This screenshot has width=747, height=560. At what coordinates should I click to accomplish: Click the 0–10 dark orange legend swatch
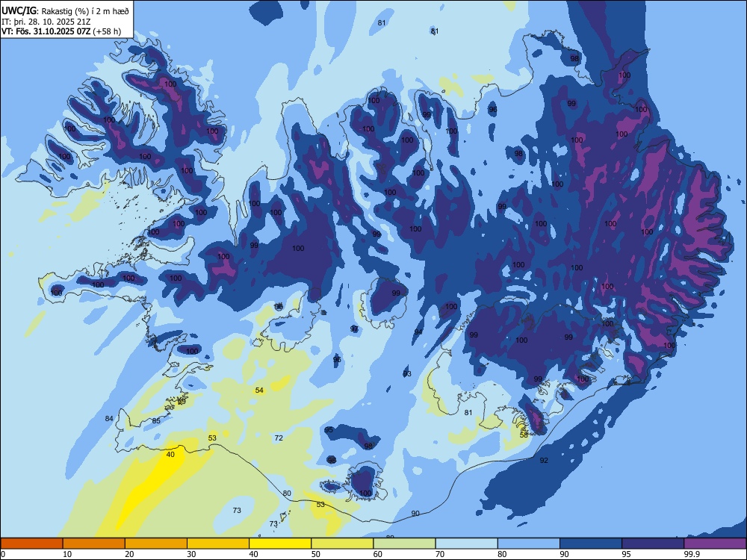point(31,544)
